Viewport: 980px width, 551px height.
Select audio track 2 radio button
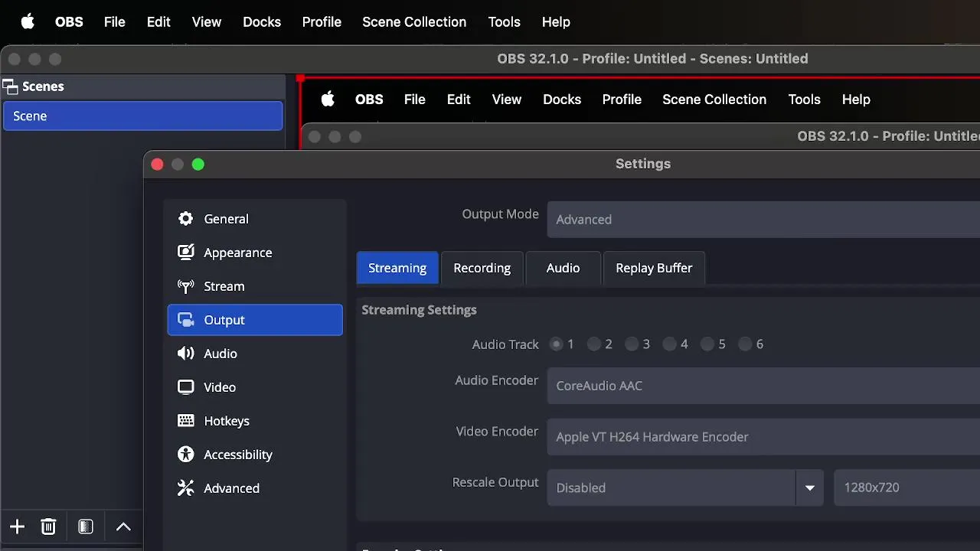594,344
